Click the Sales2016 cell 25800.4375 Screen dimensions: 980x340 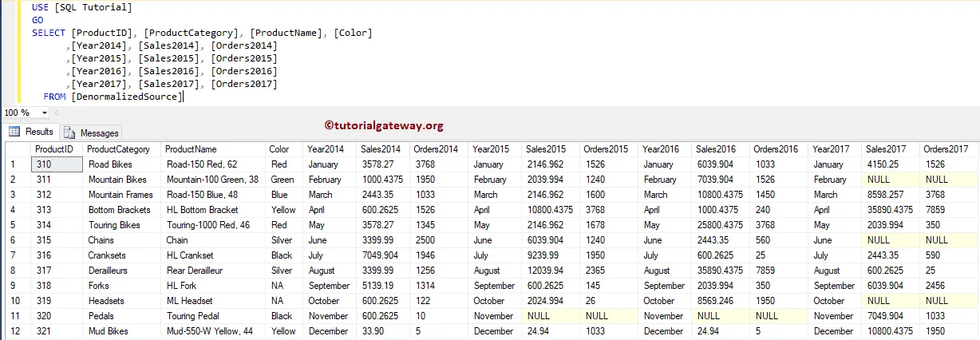click(x=720, y=225)
